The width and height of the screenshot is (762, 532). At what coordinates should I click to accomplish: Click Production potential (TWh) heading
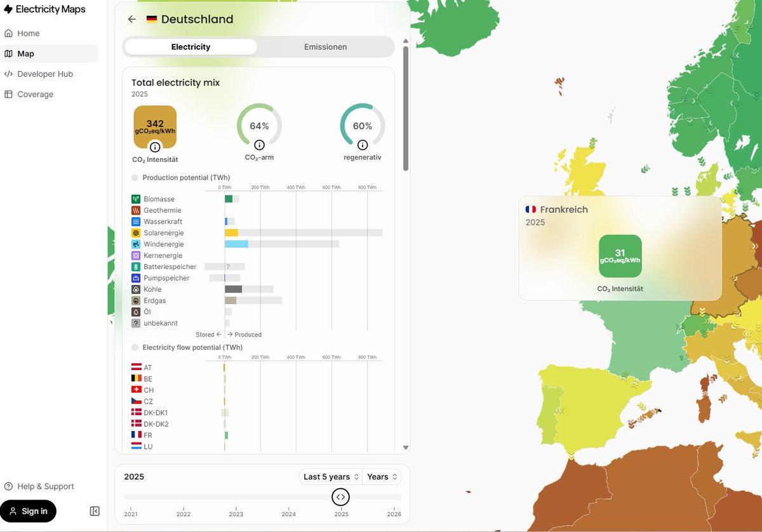point(186,178)
